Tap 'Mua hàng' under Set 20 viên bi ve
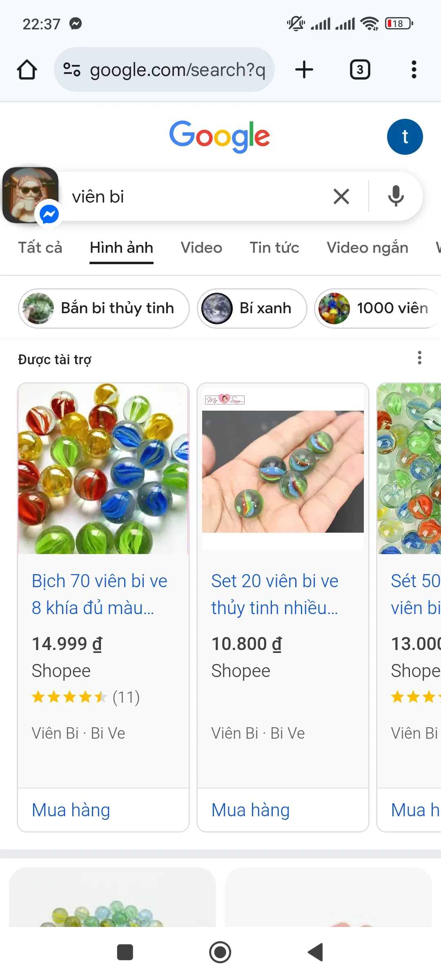Image resolution: width=441 pixels, height=980 pixels. (x=250, y=810)
